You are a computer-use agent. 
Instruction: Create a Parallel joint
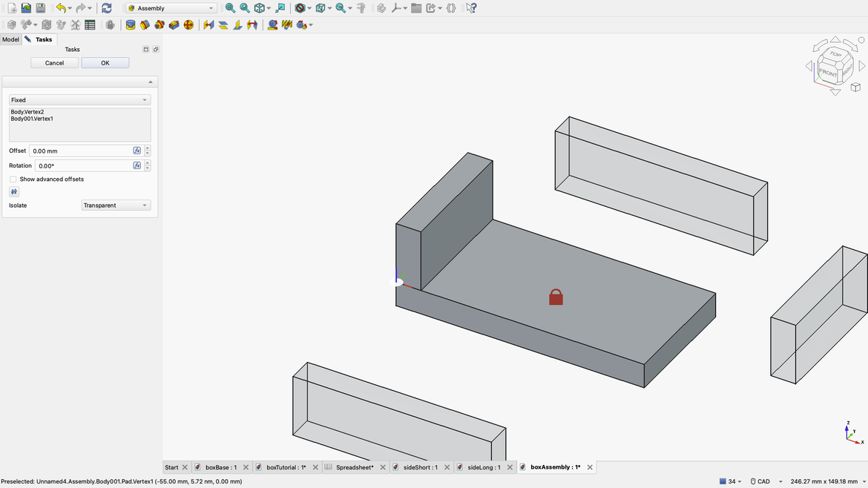click(x=222, y=24)
